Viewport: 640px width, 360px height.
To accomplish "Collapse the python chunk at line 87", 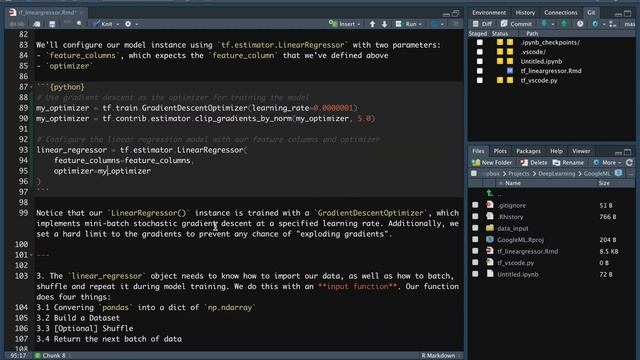I will [31, 87].
